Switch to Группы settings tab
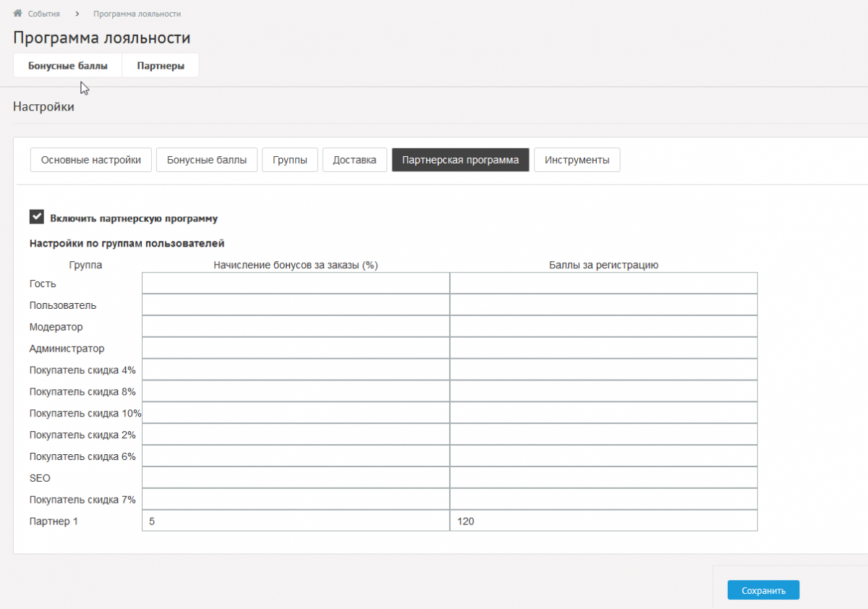 pyautogui.click(x=290, y=160)
